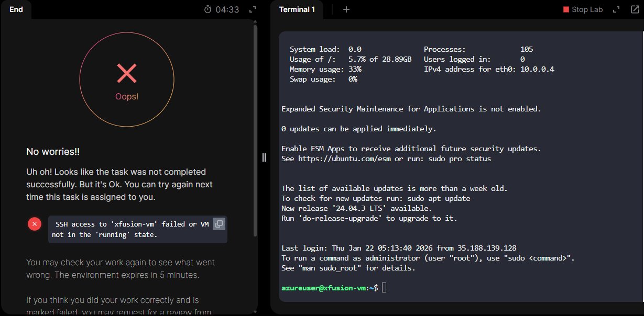
Task: Copy the SSH access error message
Action: pos(219,224)
